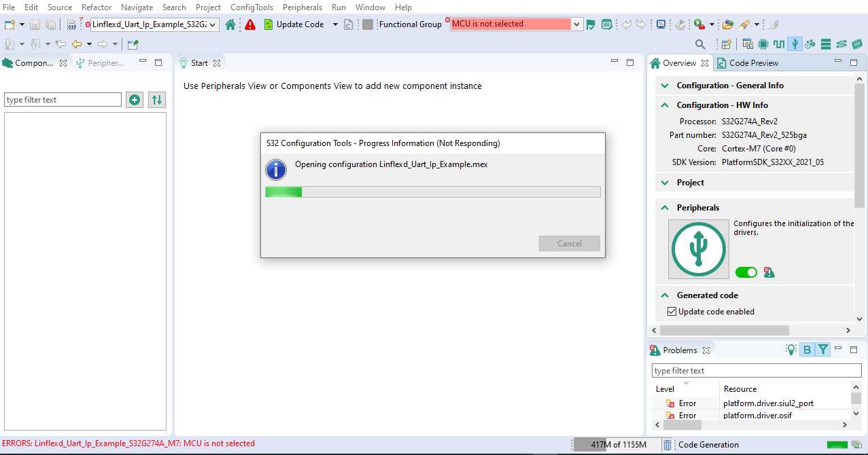This screenshot has height=455, width=868.
Task: Click the Update Code toolbar button
Action: pyautogui.click(x=294, y=24)
